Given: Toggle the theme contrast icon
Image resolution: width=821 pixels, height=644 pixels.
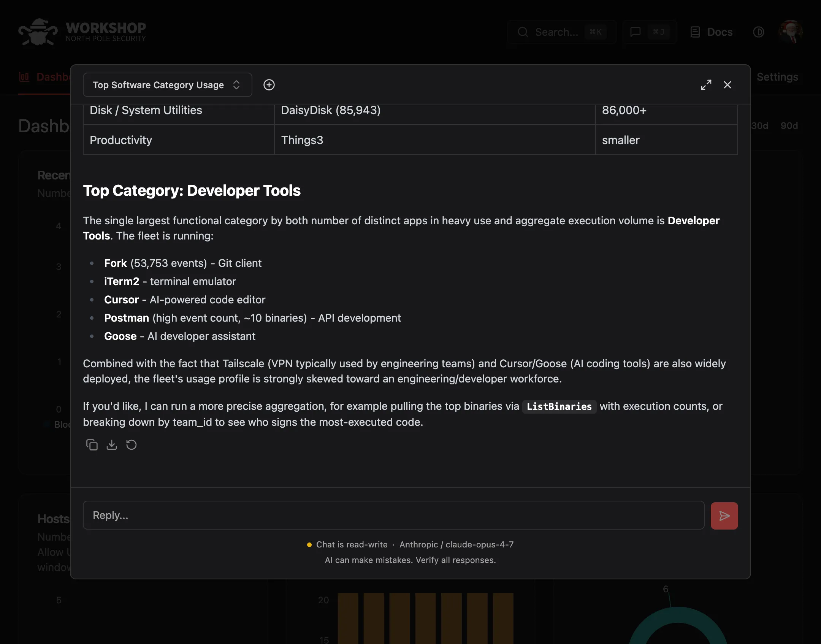Looking at the screenshot, I should click(x=759, y=32).
